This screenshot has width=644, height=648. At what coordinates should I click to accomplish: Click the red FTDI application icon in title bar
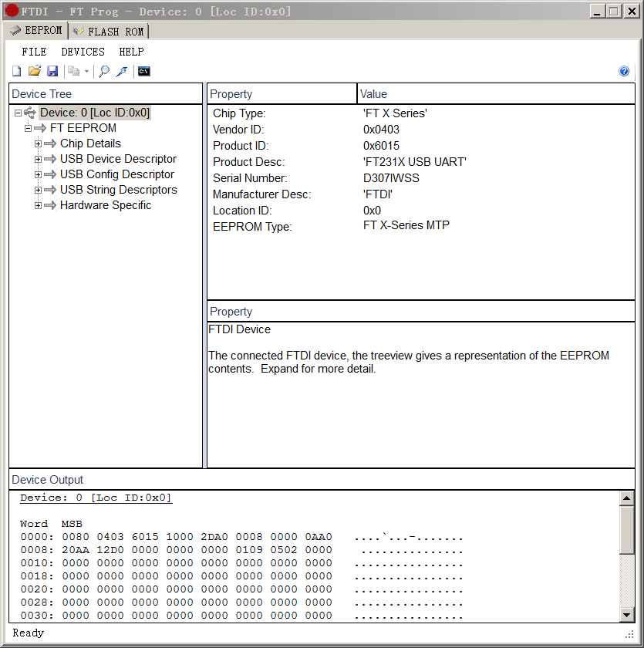(x=11, y=11)
